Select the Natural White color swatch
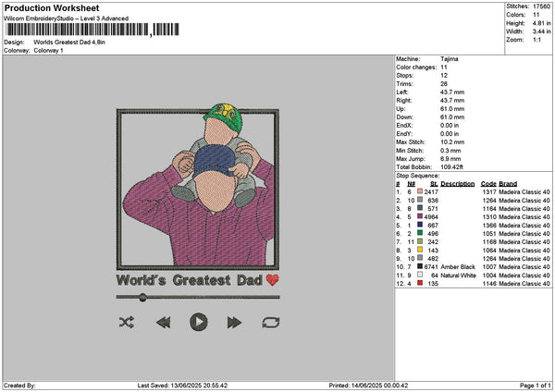555x392 pixels. (420, 275)
